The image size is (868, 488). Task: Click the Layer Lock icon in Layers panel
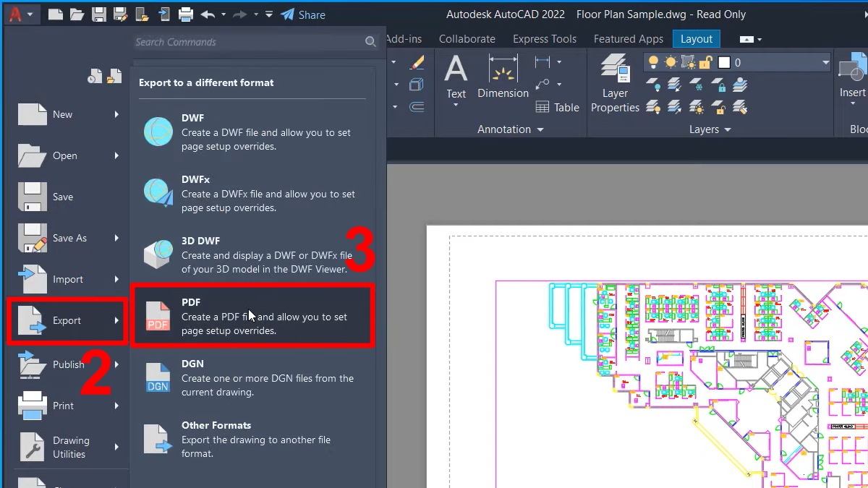tap(718, 85)
